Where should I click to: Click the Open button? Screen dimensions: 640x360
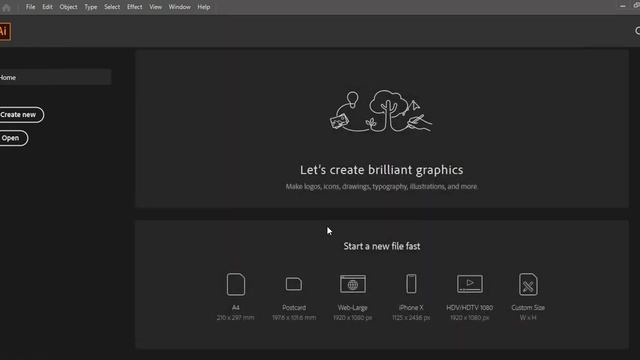pos(13,138)
